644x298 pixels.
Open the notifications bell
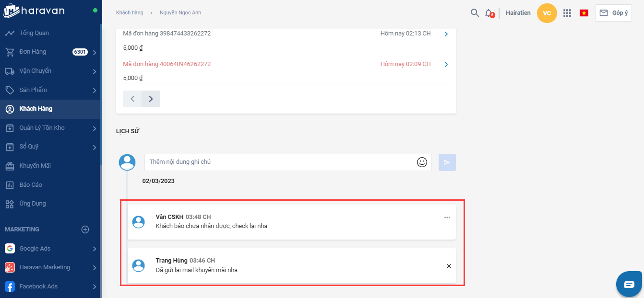point(489,13)
